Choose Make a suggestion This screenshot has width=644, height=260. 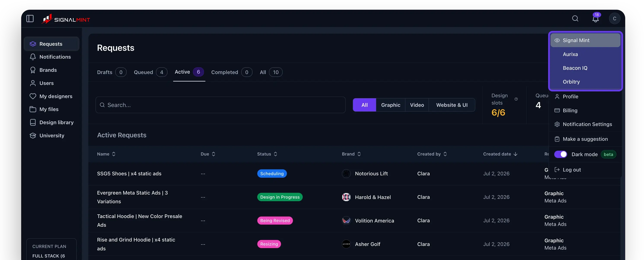point(585,139)
